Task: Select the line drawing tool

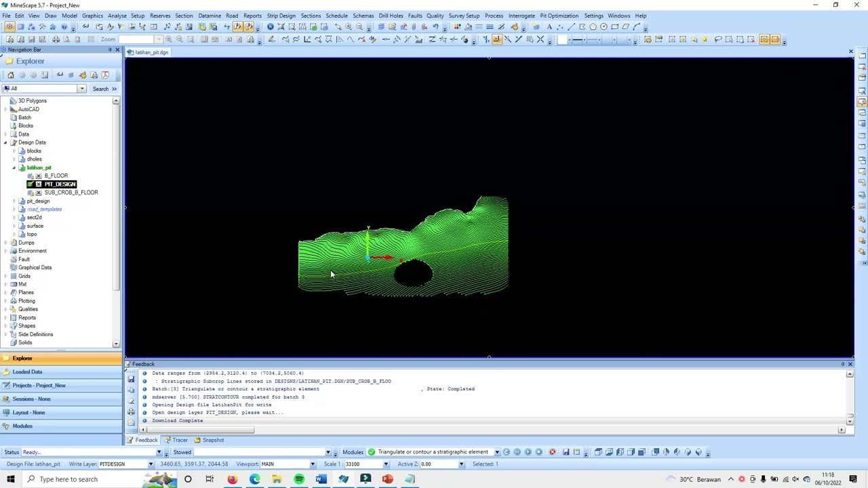Action: pos(571,27)
